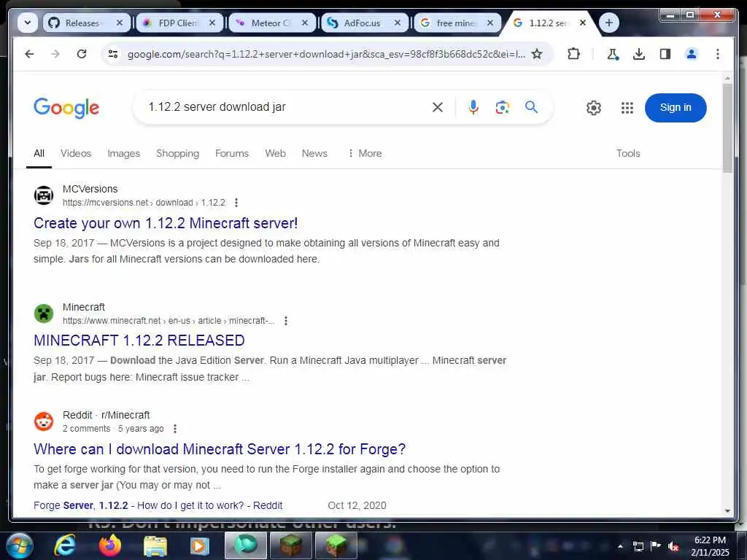Select the Forums search filter
This screenshot has height=560, width=747.
click(232, 153)
